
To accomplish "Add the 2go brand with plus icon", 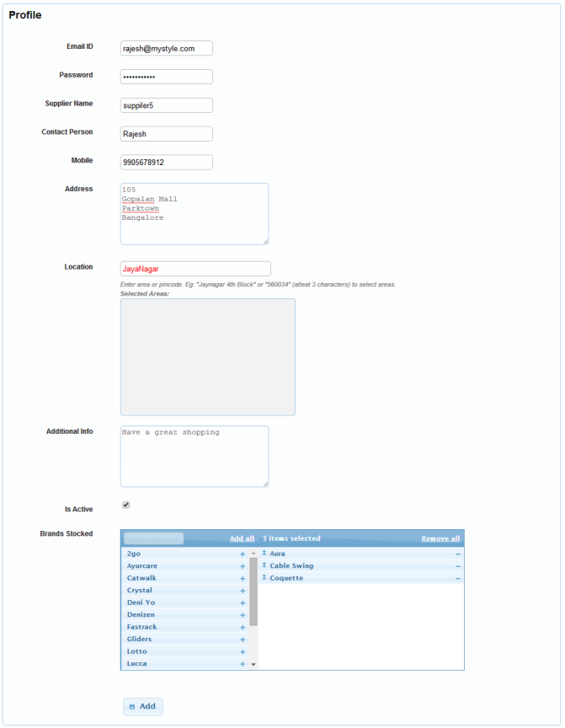I will coord(243,554).
